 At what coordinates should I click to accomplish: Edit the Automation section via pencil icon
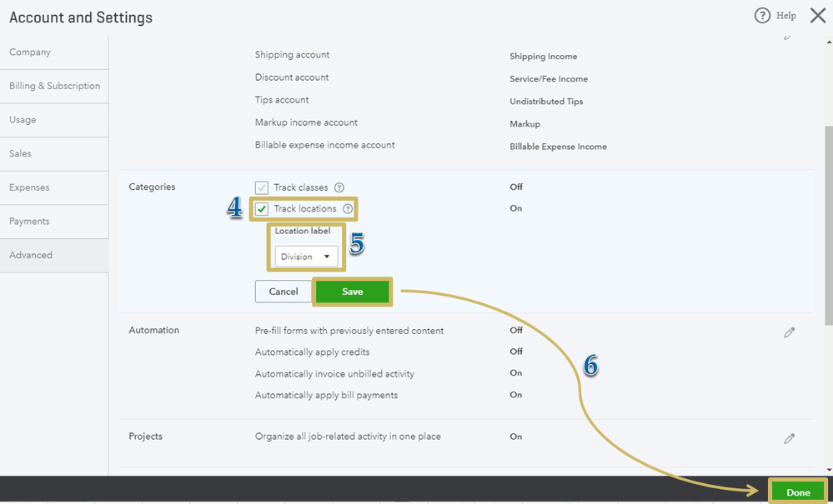point(789,332)
